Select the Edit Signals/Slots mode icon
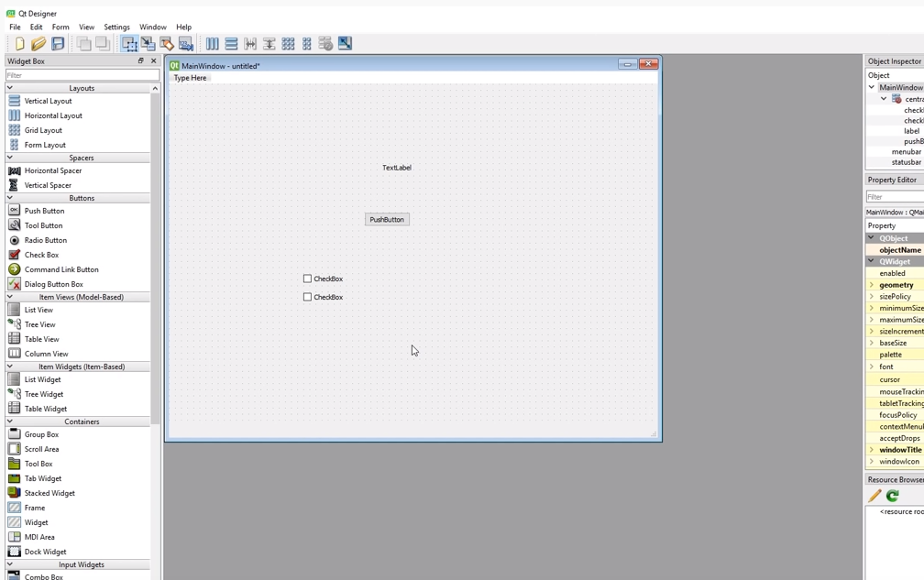Image resolution: width=924 pixels, height=580 pixels. click(148, 43)
